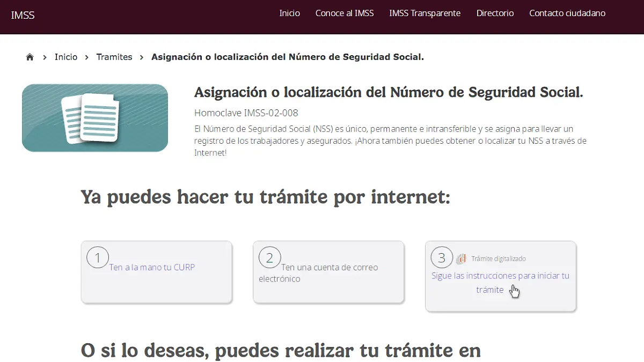Open the Directorio navigation item
Screen dimensions: 644x362
pos(495,13)
